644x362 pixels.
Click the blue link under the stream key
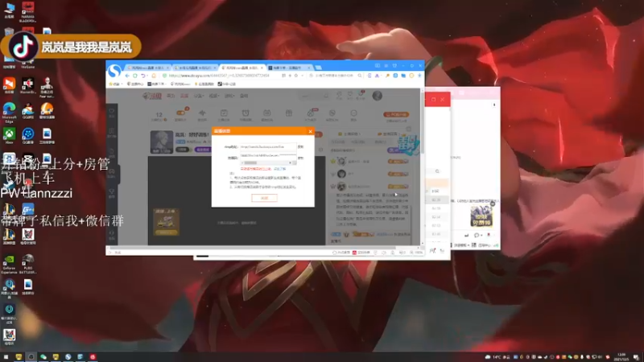pos(280,169)
